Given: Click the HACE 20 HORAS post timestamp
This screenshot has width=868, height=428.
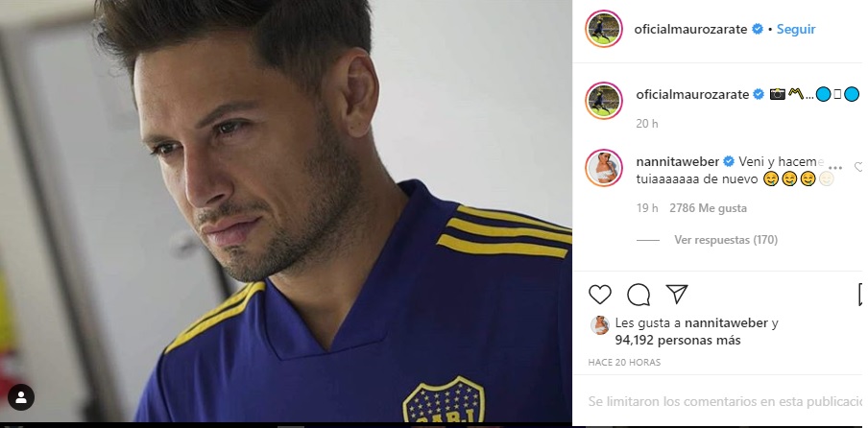Looking at the screenshot, I should [x=624, y=363].
